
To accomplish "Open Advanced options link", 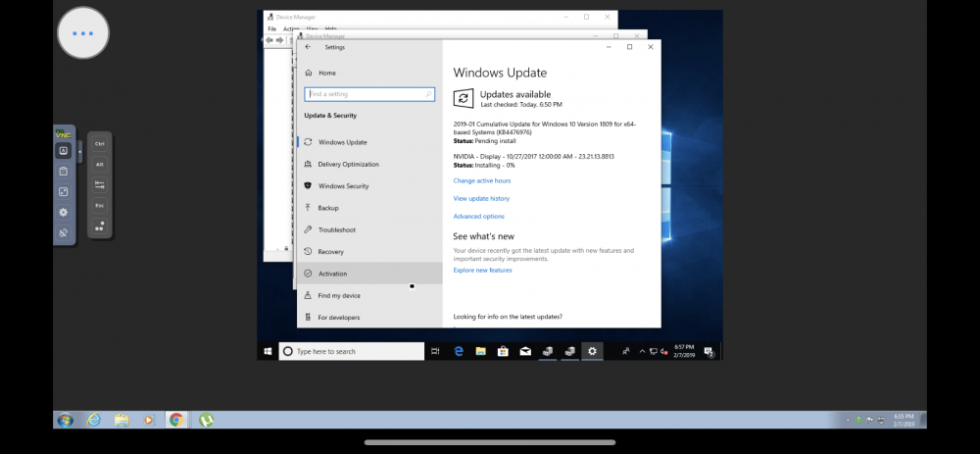I will pyautogui.click(x=479, y=217).
